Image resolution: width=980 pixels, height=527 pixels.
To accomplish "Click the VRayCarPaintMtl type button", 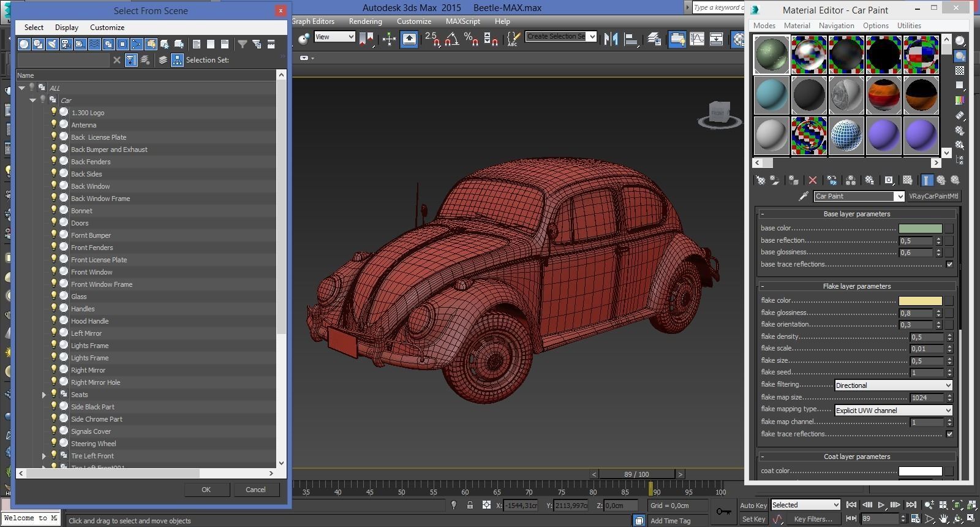I will coord(933,196).
